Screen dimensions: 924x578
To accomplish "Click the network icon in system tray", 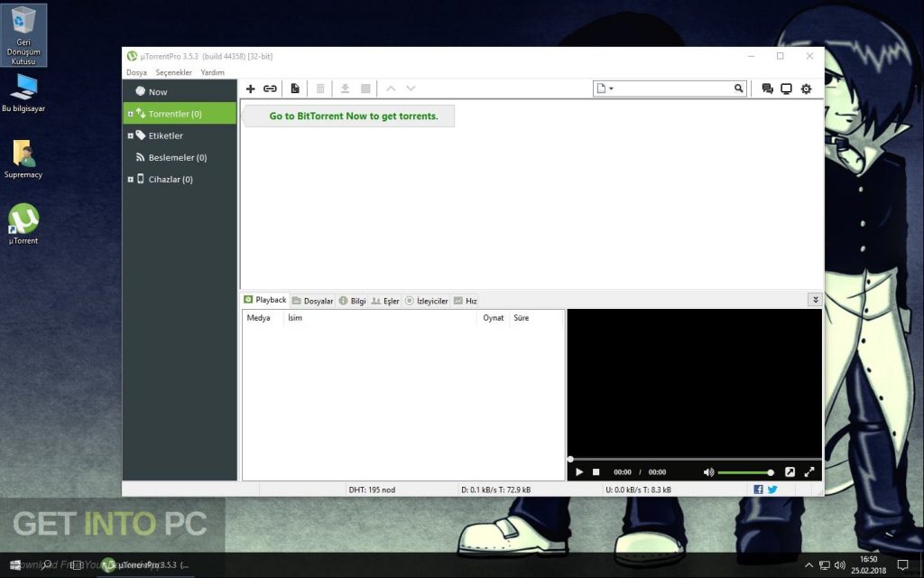I will (825, 565).
